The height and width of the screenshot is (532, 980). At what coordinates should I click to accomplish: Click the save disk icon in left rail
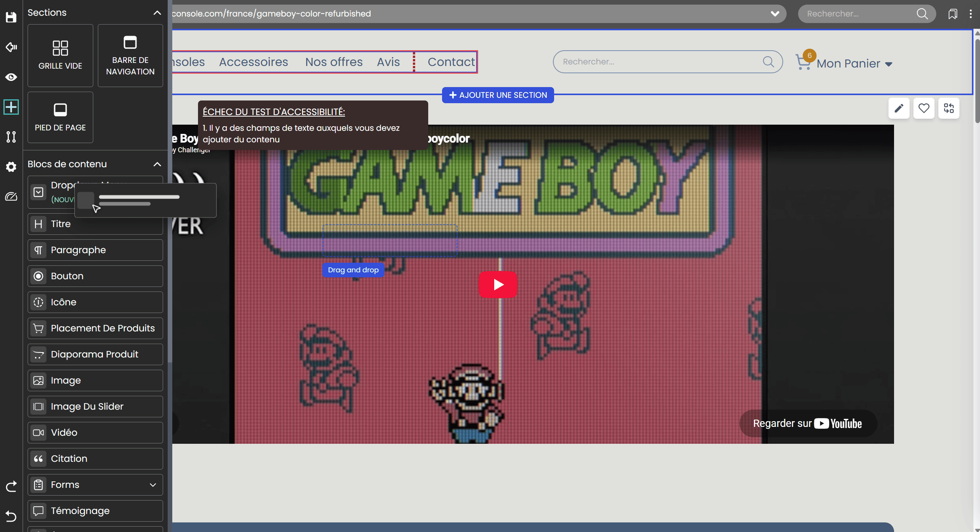(11, 17)
